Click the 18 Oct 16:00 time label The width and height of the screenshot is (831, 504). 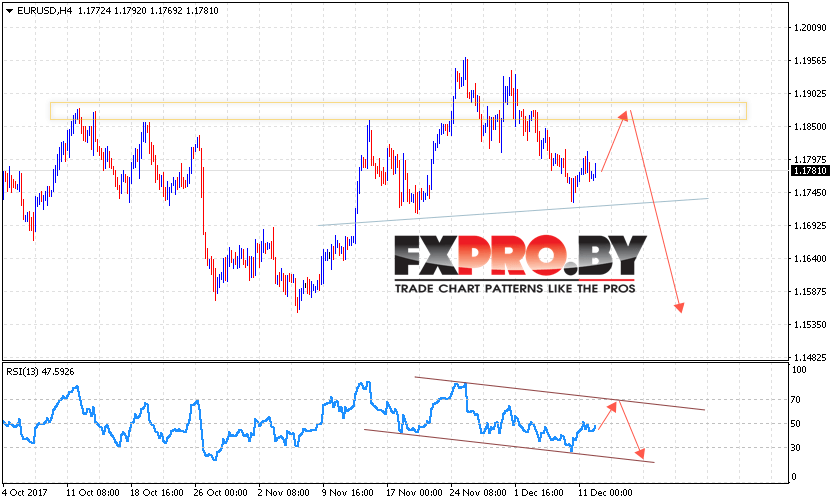coord(157,493)
